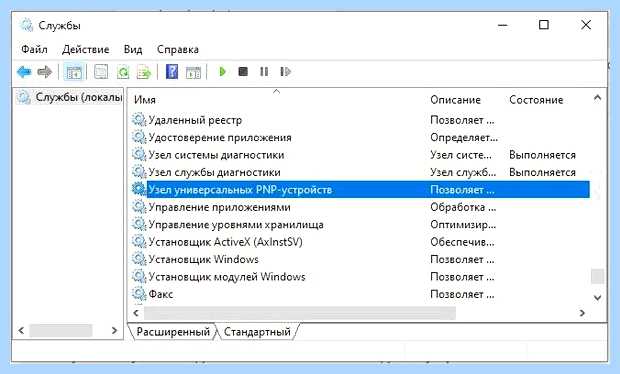
Task: Open the Файл menu
Action: pos(34,49)
